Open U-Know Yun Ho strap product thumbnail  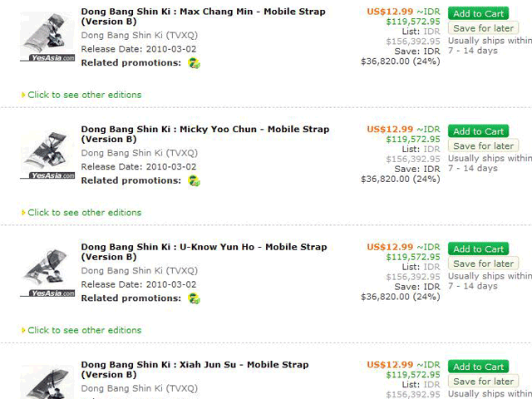pos(47,272)
